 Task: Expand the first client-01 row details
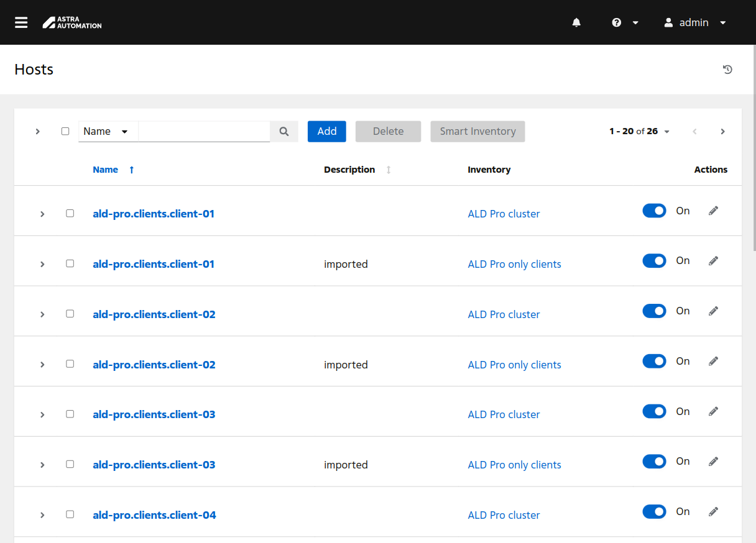click(x=42, y=214)
